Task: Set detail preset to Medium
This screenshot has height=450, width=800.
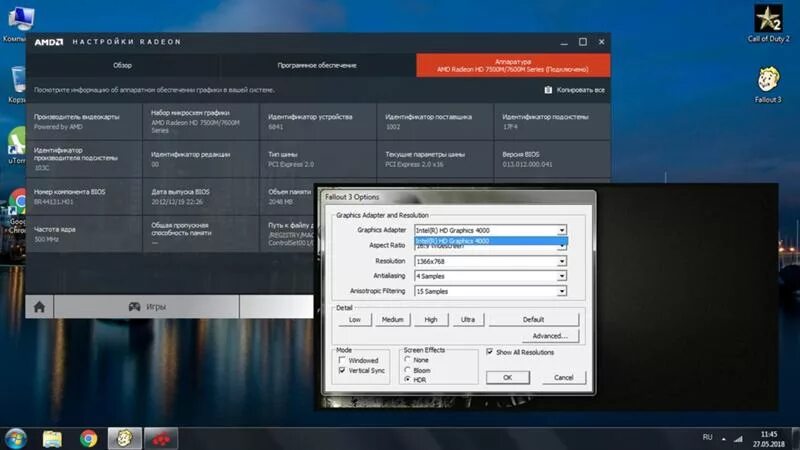Action: tap(392, 319)
